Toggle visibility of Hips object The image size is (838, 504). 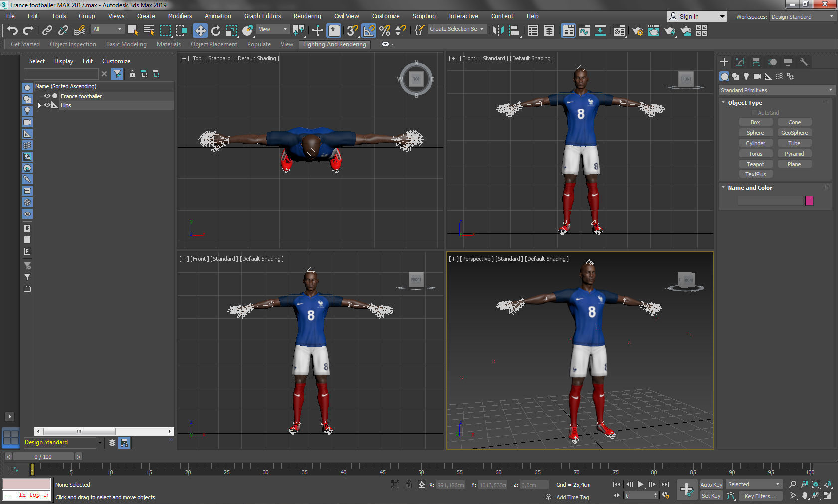47,105
